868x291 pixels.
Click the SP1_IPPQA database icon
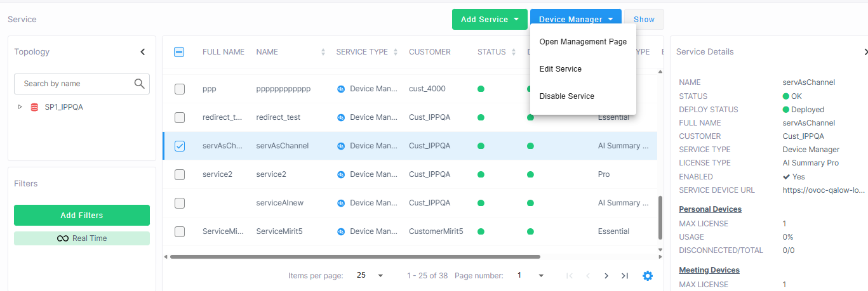(34, 107)
